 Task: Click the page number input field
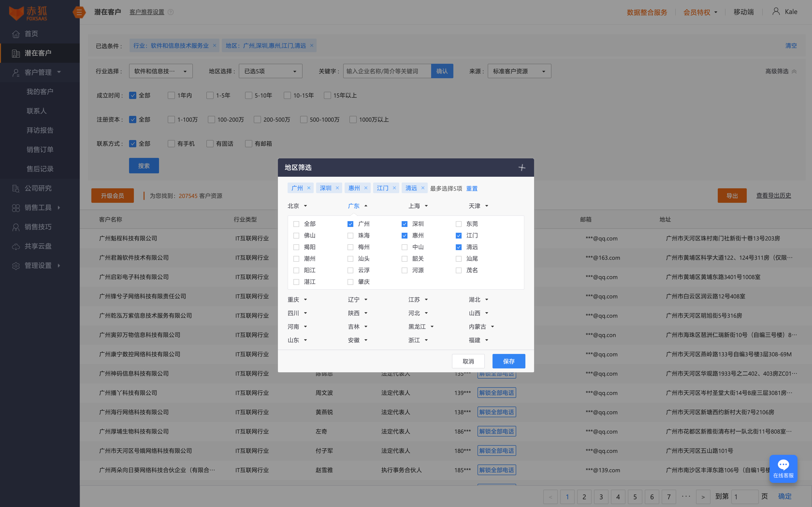click(x=744, y=497)
